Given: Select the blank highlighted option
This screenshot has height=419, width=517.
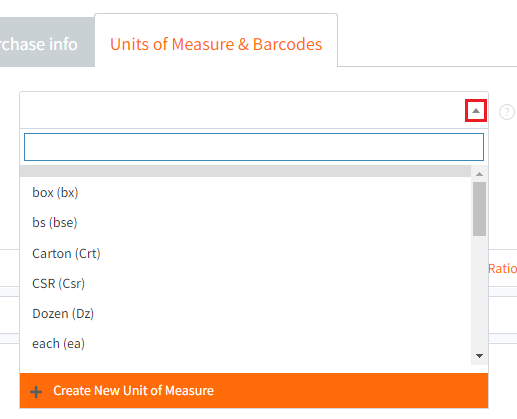Looking at the screenshot, I should coord(245,171).
